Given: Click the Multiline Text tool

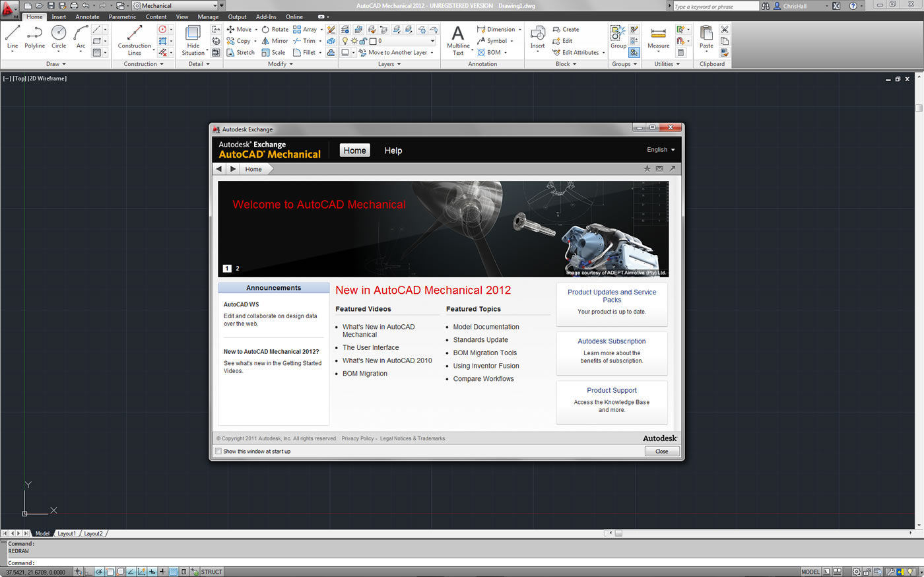Looking at the screenshot, I should 458,40.
